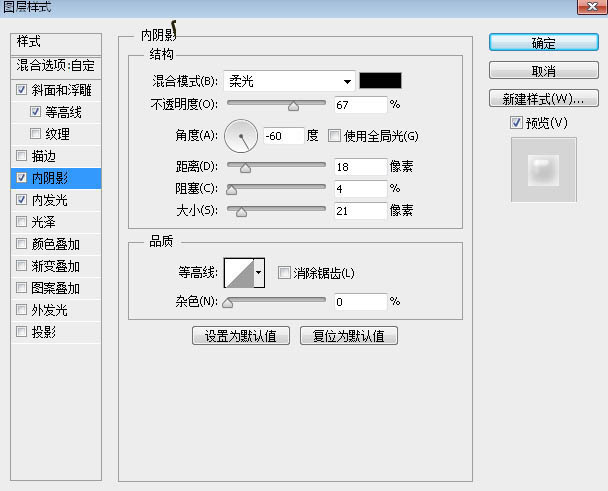Enable the 纹理 checkbox

tap(35, 134)
